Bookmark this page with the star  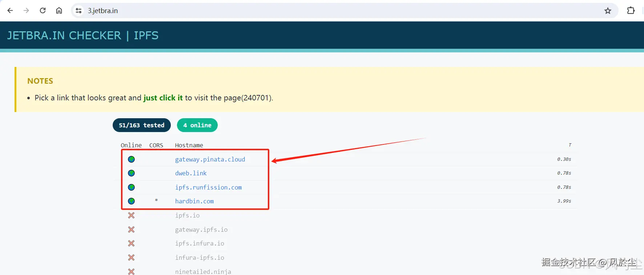[608, 11]
